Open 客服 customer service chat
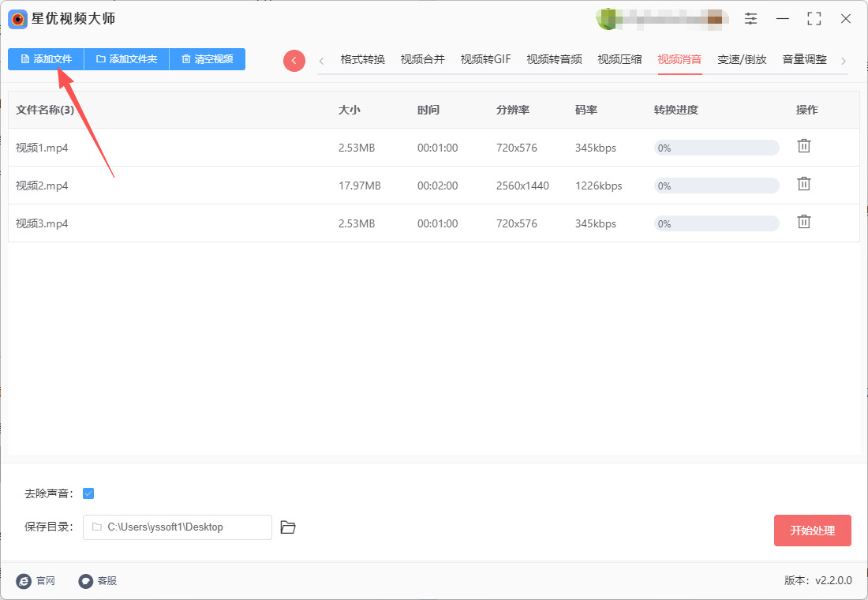The height and width of the screenshot is (600, 868). [x=86, y=581]
